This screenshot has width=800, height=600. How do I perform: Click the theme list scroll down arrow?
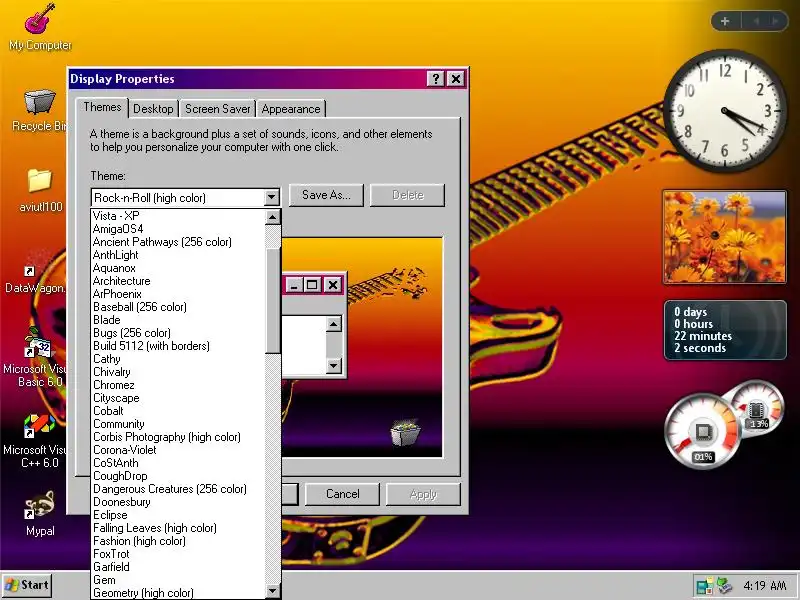tap(272, 591)
